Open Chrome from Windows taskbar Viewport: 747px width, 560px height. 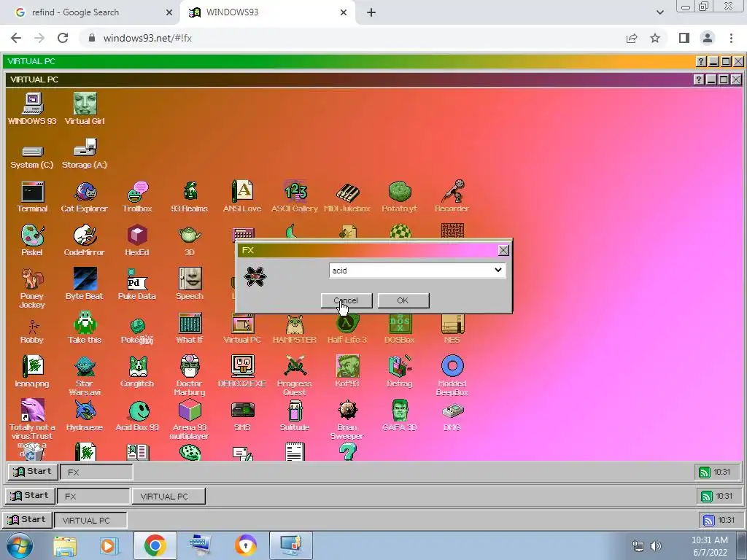click(x=155, y=545)
